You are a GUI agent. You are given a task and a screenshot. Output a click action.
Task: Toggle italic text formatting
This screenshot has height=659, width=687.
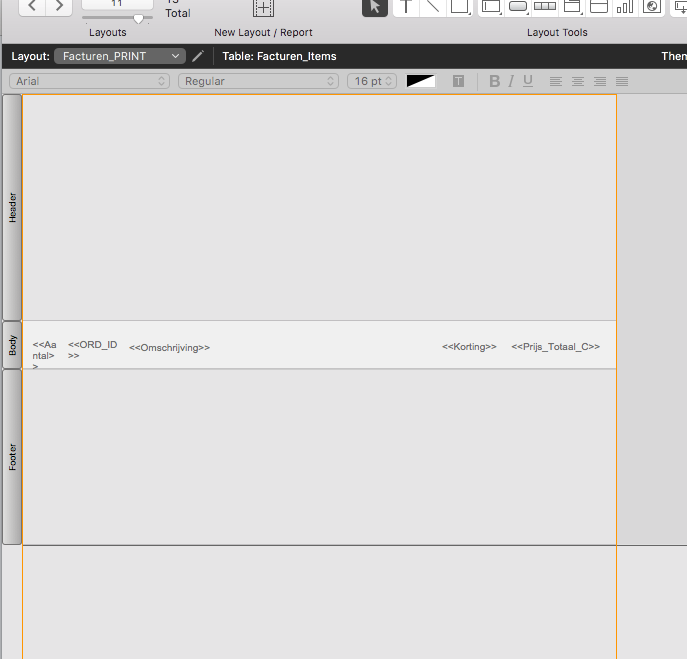click(511, 81)
